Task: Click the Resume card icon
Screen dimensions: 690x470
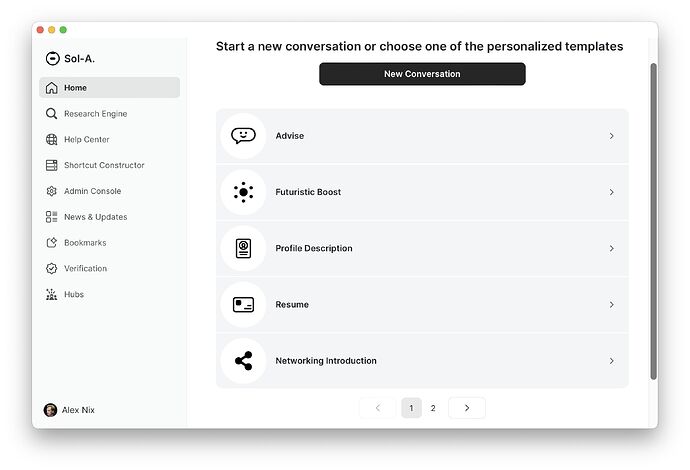Action: point(243,305)
